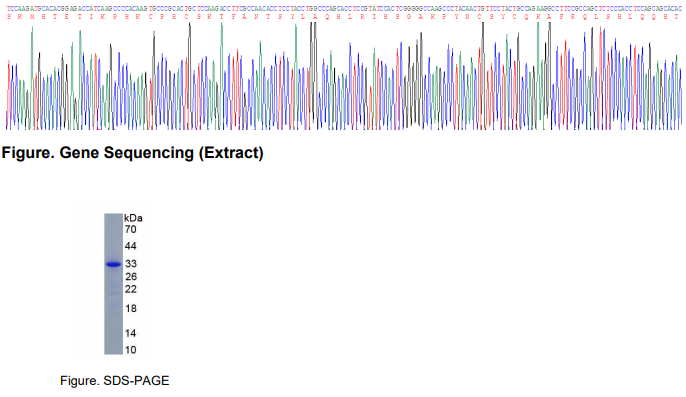Click the 14 kDa marker label

(x=130, y=333)
